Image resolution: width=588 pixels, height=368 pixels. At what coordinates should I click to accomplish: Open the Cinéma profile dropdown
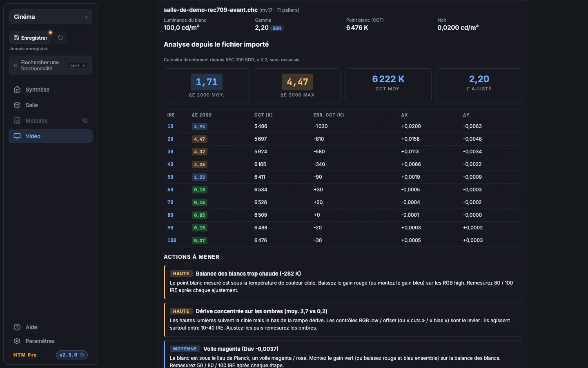51,17
